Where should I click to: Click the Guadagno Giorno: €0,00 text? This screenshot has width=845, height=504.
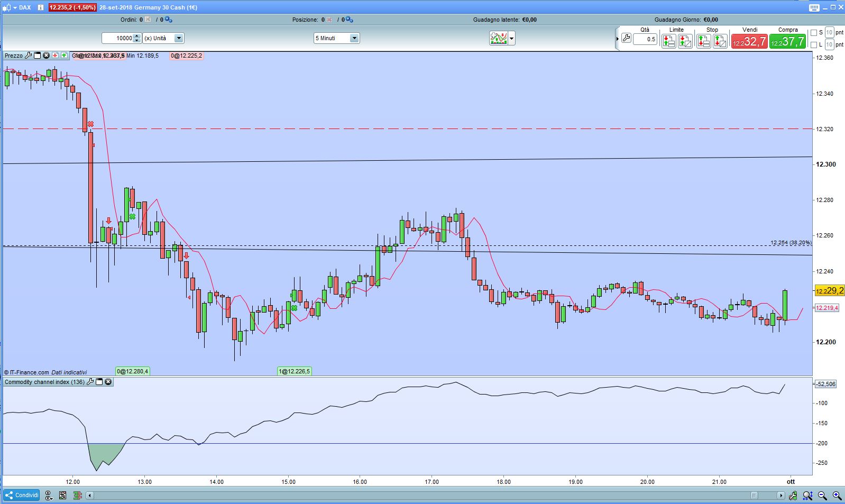(x=686, y=20)
